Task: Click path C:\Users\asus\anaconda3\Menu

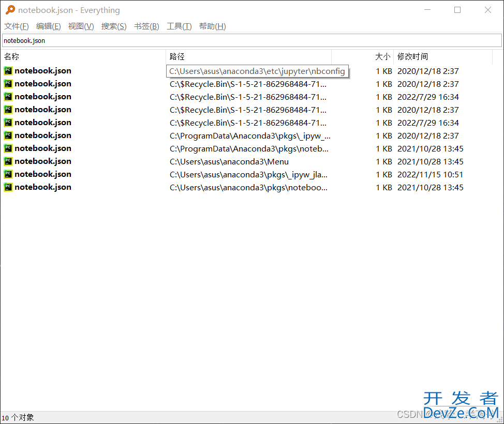Action: [x=229, y=161]
